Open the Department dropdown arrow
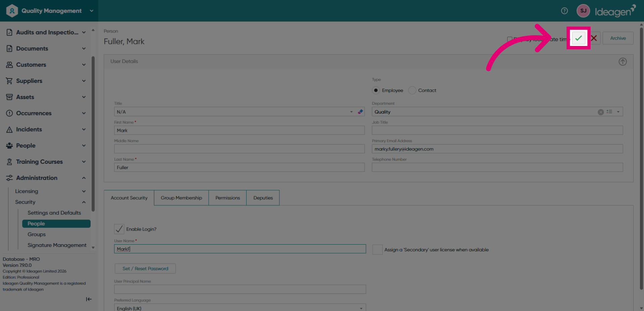644x311 pixels. point(618,112)
